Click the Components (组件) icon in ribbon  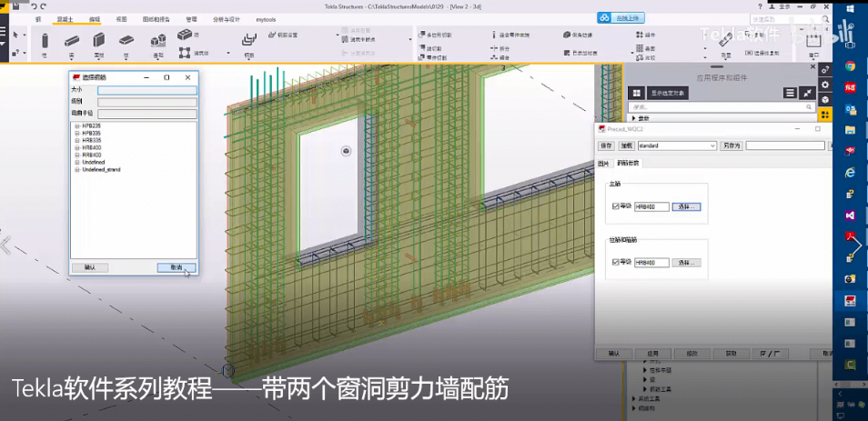click(x=639, y=35)
